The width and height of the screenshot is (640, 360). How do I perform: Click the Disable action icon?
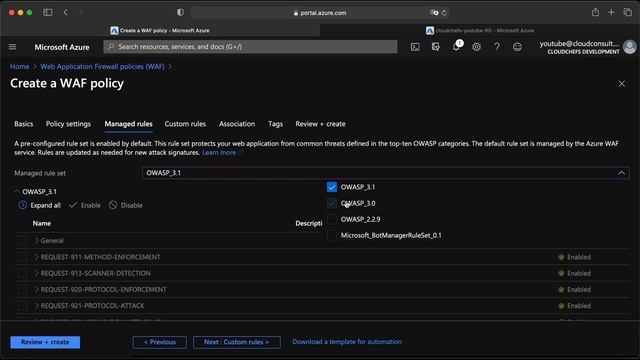(x=113, y=205)
